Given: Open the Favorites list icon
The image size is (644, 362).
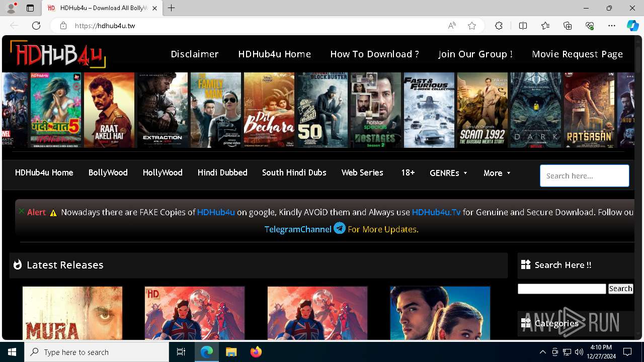Looking at the screenshot, I should point(545,26).
